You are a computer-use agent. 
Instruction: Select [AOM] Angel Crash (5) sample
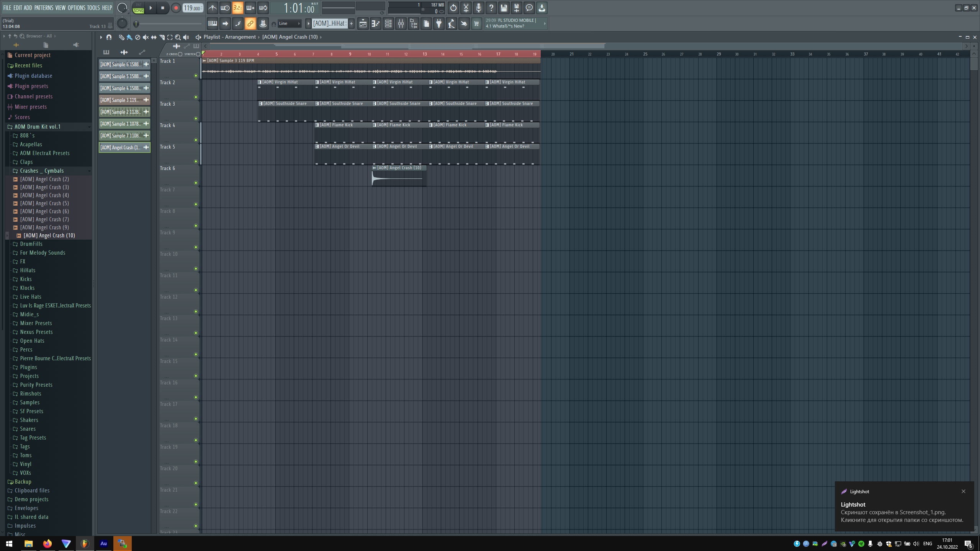[44, 203]
